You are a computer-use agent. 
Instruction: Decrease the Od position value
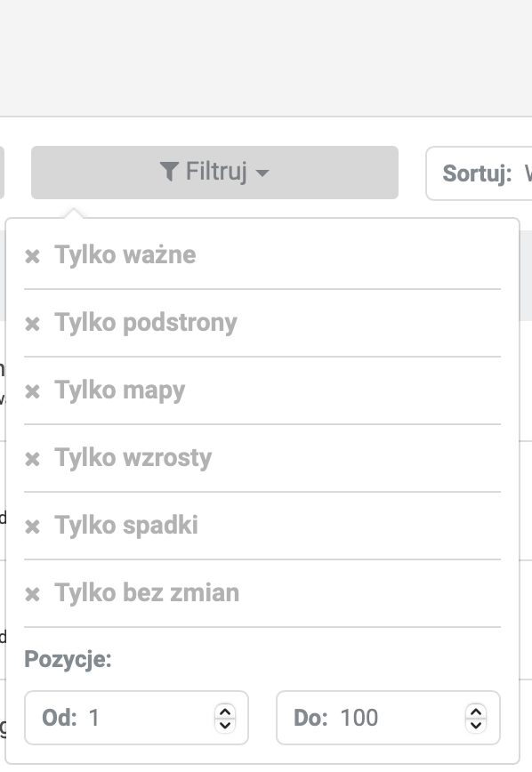click(x=225, y=725)
